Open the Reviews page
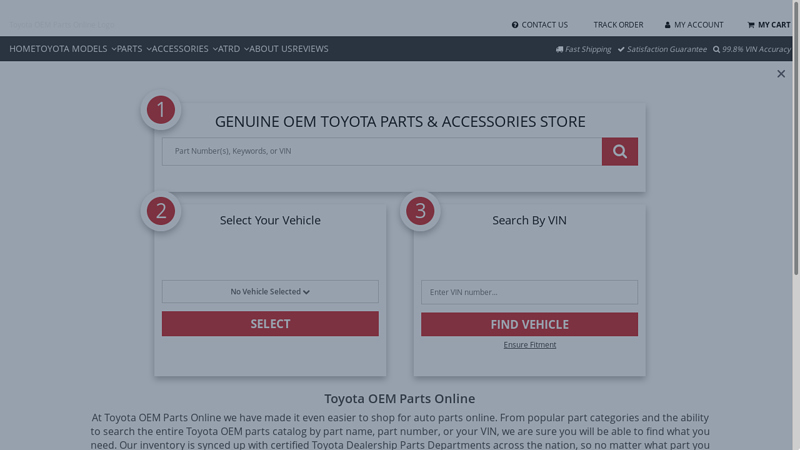Viewport: 800px width, 450px height. click(310, 48)
